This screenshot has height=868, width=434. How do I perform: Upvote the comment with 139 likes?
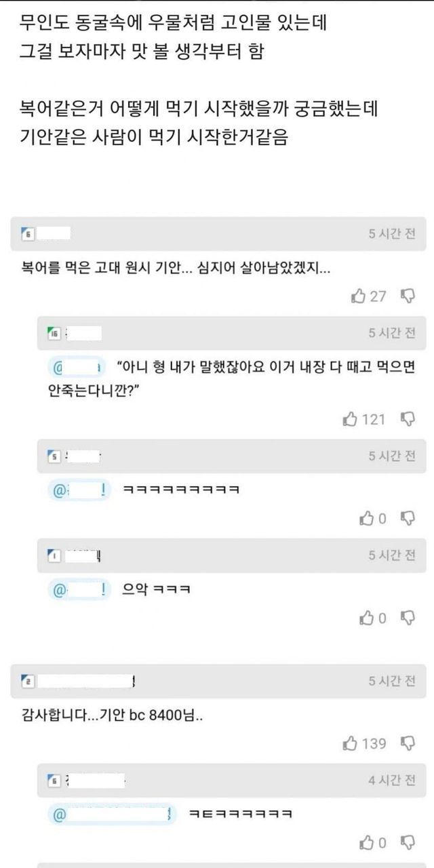pos(350,743)
